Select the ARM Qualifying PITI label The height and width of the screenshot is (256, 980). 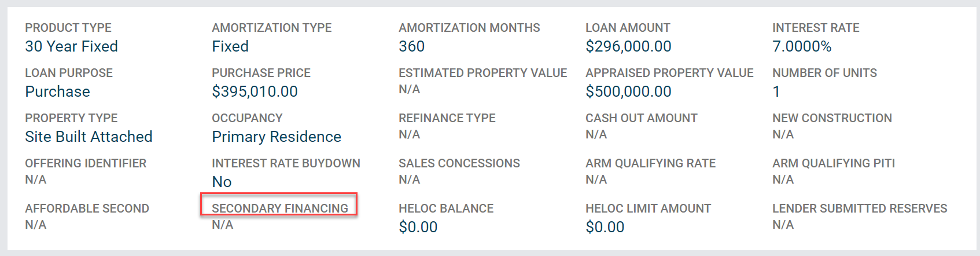(834, 163)
